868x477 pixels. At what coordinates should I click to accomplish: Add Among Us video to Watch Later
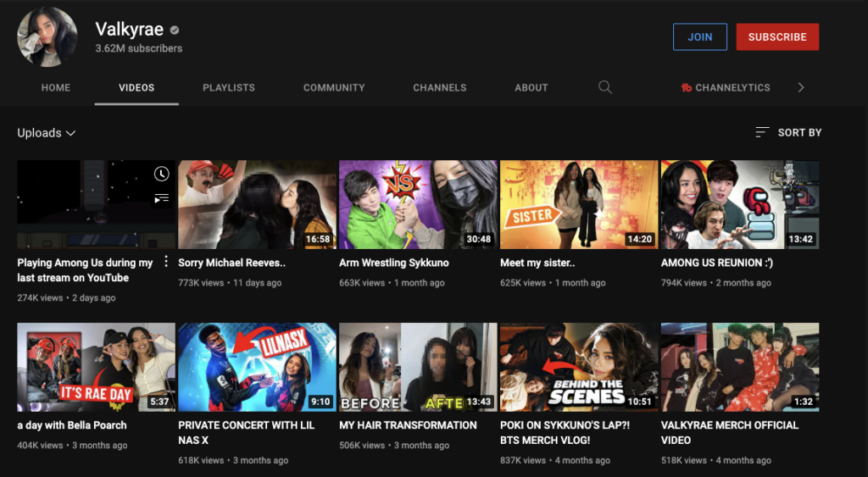tap(161, 174)
